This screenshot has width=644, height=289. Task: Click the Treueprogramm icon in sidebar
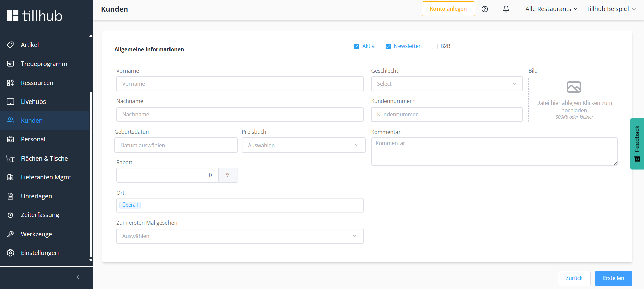point(10,64)
